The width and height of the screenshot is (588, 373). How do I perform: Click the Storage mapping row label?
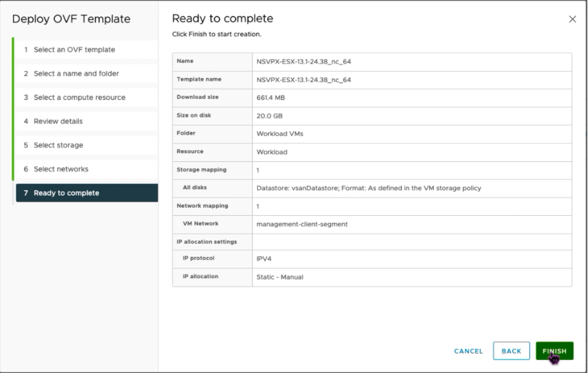pos(202,170)
